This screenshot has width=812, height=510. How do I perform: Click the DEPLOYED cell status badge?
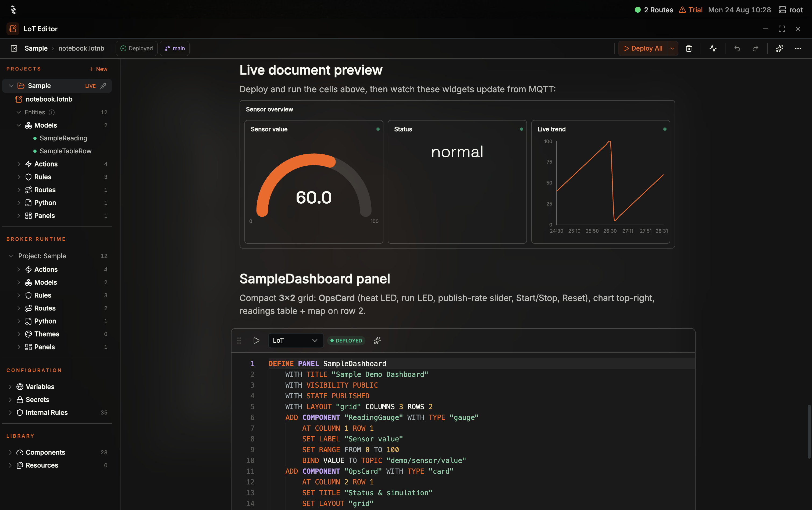(x=346, y=341)
